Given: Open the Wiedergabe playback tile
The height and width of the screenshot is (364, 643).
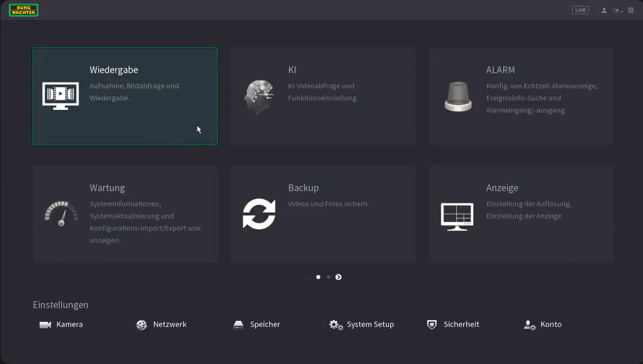Looking at the screenshot, I should point(124,96).
